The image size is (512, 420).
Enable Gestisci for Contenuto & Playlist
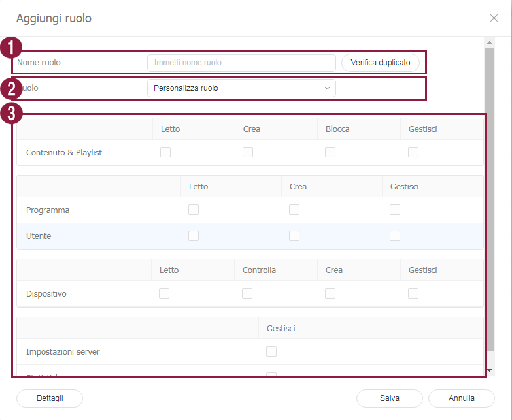point(413,152)
